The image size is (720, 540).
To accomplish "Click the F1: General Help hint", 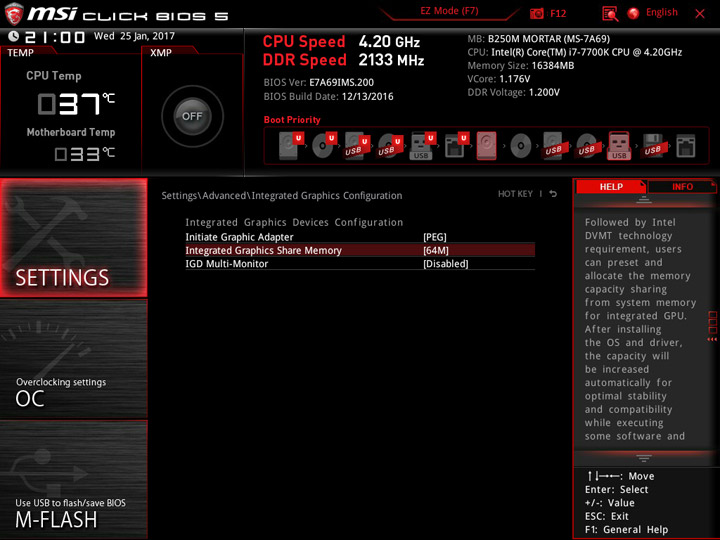I will pyautogui.click(x=626, y=529).
